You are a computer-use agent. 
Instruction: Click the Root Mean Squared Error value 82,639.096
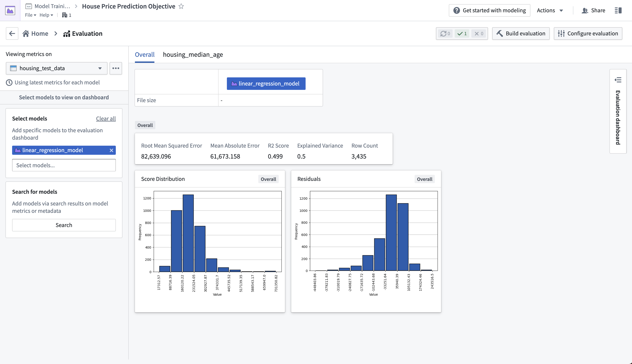pos(156,156)
